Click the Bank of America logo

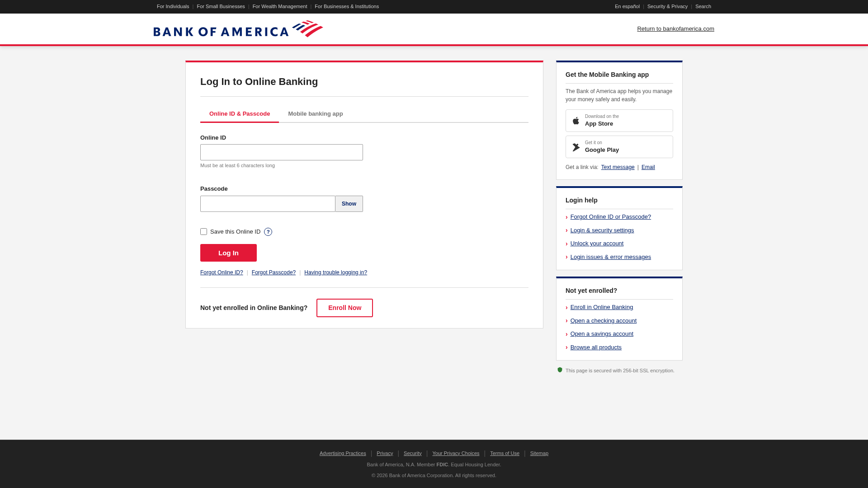point(238,29)
